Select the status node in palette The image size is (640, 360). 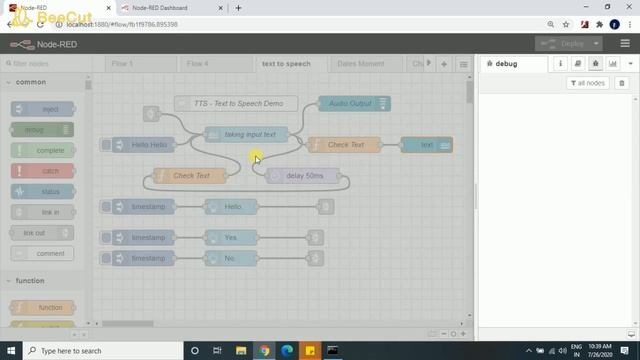[x=42, y=191]
